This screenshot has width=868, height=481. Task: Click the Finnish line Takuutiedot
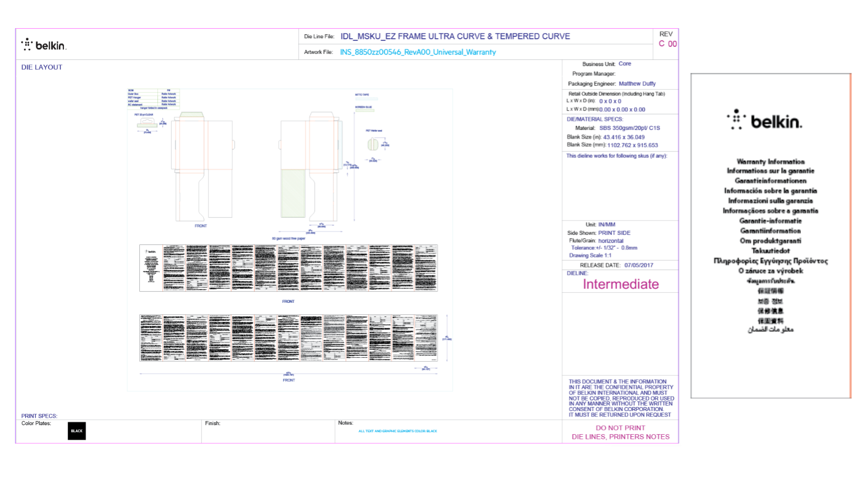coord(770,251)
